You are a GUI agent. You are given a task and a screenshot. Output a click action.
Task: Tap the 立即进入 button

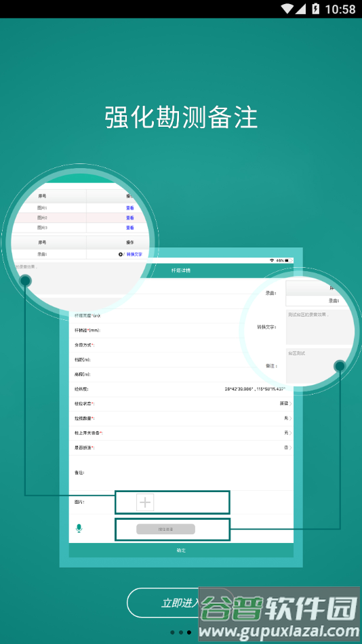tap(181, 603)
